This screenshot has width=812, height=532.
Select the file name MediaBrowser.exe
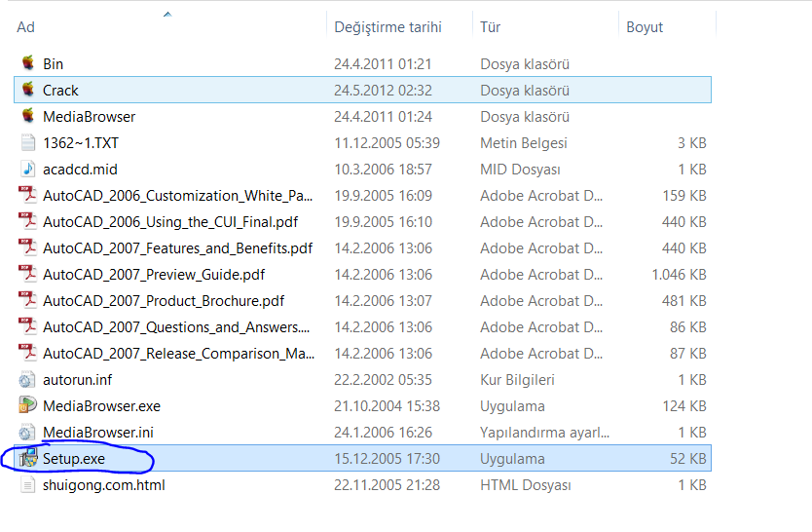click(101, 406)
